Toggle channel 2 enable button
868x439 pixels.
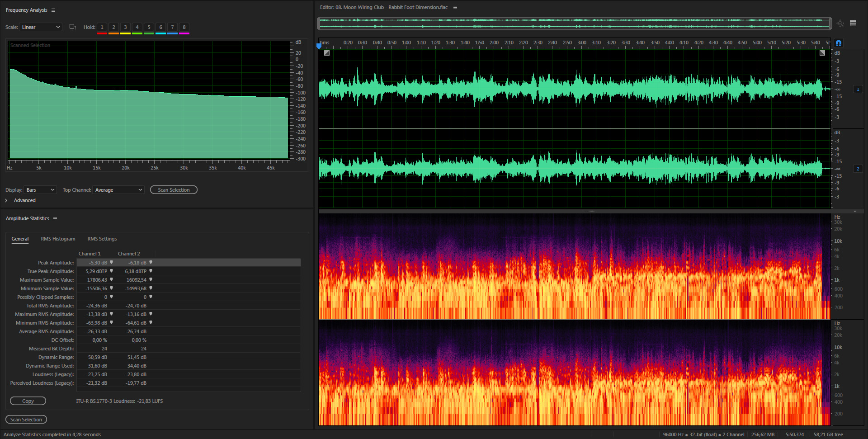(858, 169)
